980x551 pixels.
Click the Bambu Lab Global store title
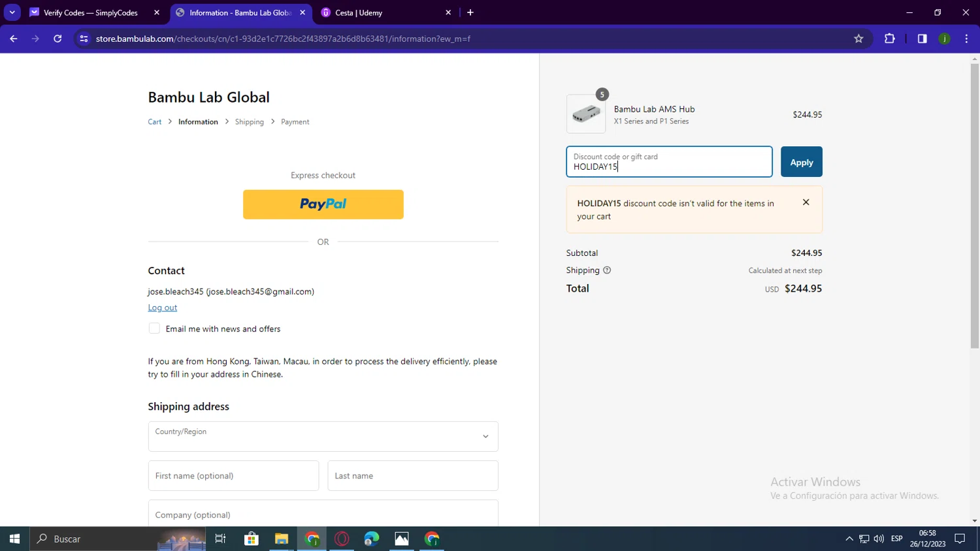(208, 97)
